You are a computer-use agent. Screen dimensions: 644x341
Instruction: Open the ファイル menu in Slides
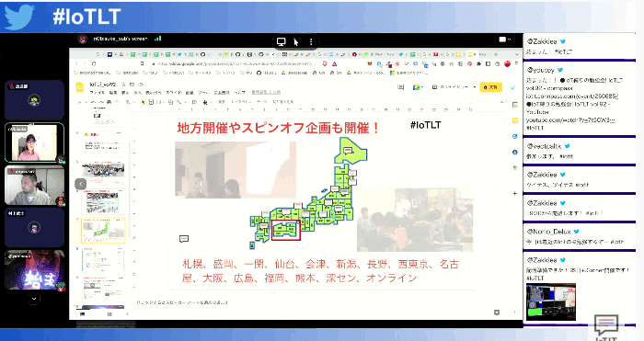[x=98, y=93]
